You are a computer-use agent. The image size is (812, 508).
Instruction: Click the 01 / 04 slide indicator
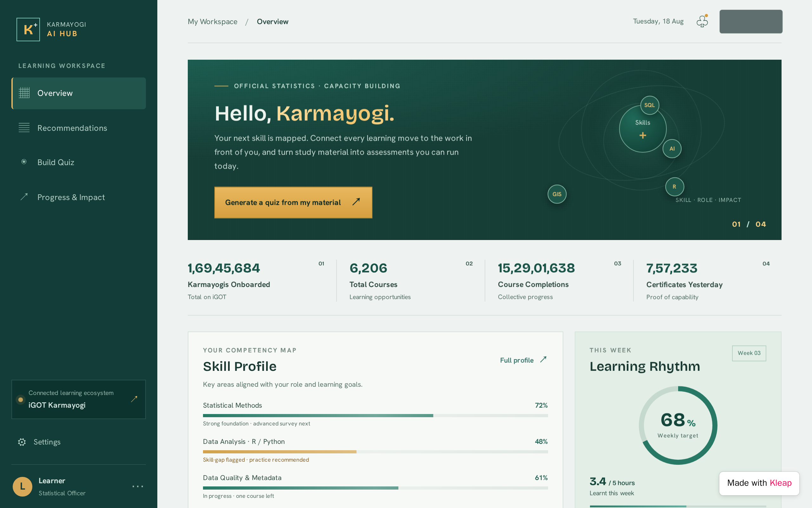[749, 224]
